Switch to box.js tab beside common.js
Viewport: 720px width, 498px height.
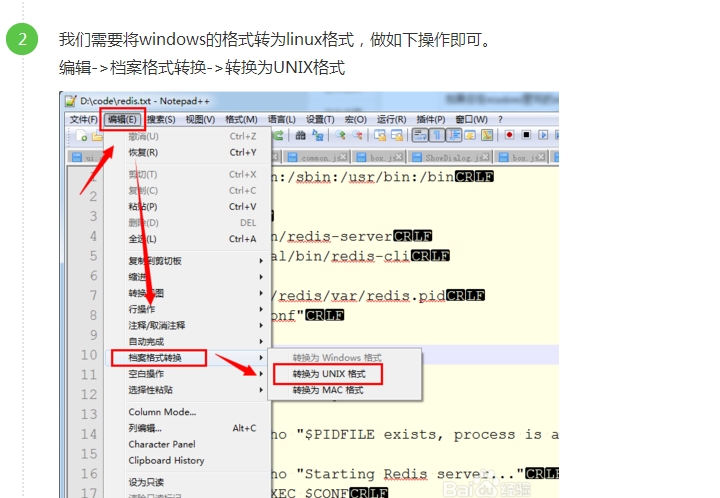tap(380, 157)
